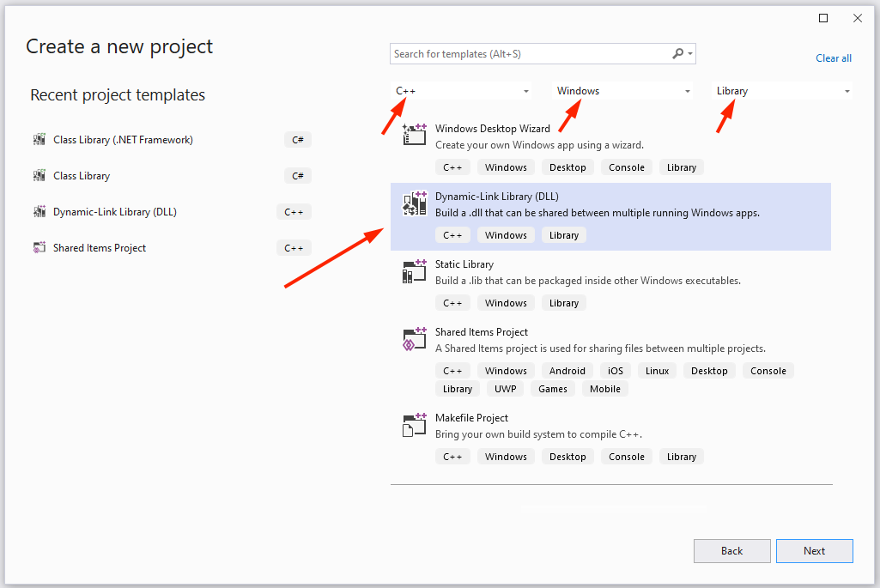880x588 pixels.
Task: Click the Shared Items Project icon in results
Action: pos(415,339)
